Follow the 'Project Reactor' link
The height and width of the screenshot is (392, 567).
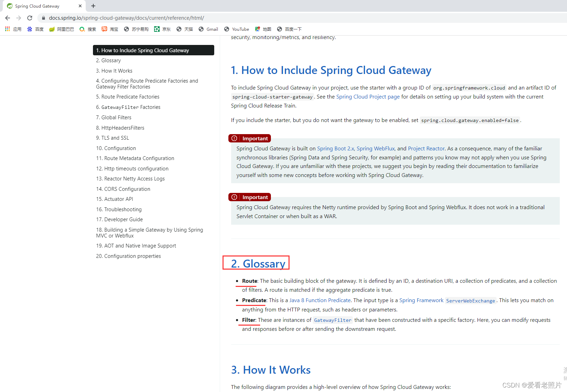pos(426,149)
